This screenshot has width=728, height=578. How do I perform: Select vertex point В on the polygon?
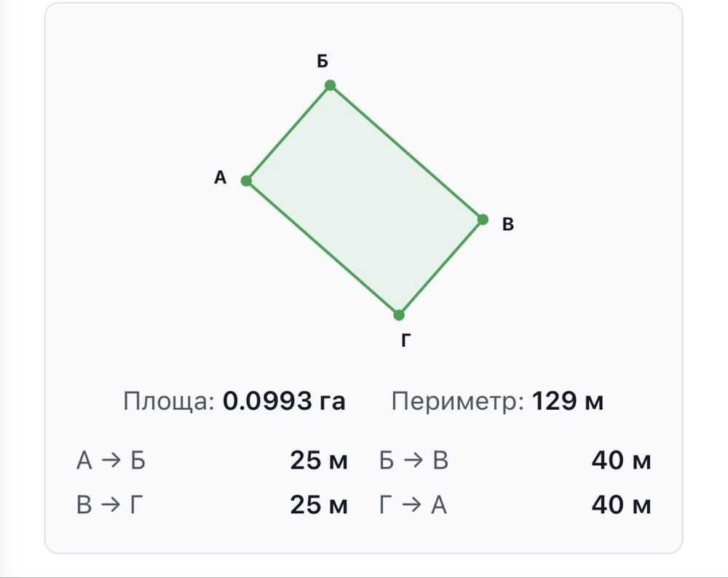point(483,220)
